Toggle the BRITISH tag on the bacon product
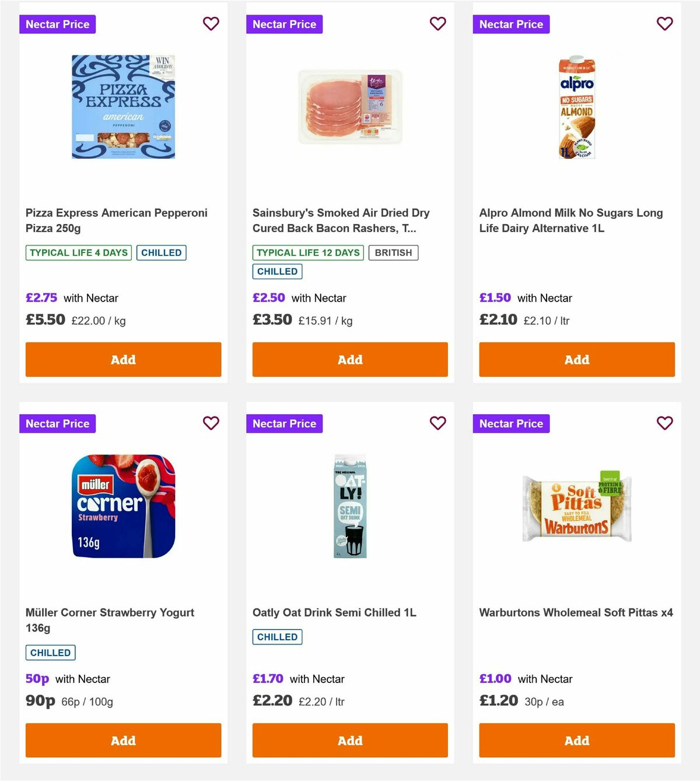The image size is (700, 781). [394, 253]
